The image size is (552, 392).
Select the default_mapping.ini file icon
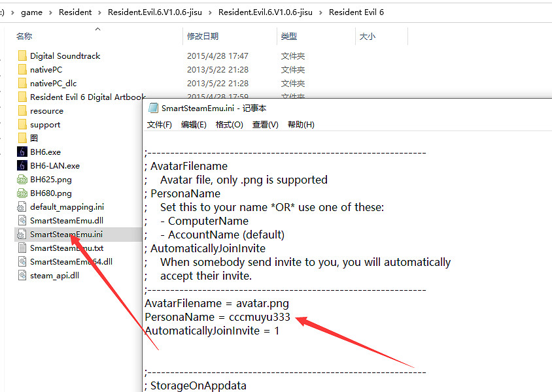tap(22, 207)
